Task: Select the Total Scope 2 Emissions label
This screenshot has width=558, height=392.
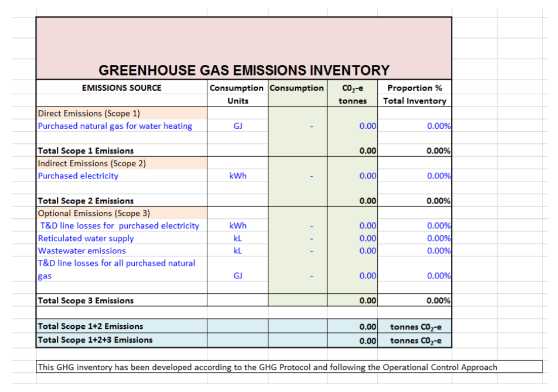Action: click(x=86, y=201)
